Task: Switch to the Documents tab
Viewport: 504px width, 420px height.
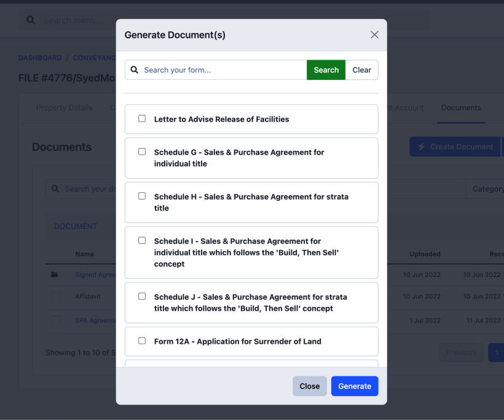Action: 461,107
